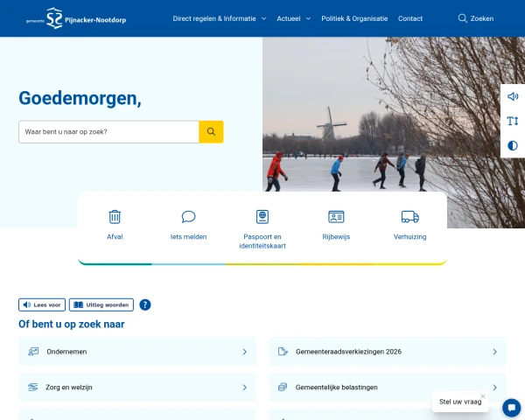Click the chevron on Zorg en welzijn row
Image resolution: width=525 pixels, height=420 pixels.
click(245, 387)
